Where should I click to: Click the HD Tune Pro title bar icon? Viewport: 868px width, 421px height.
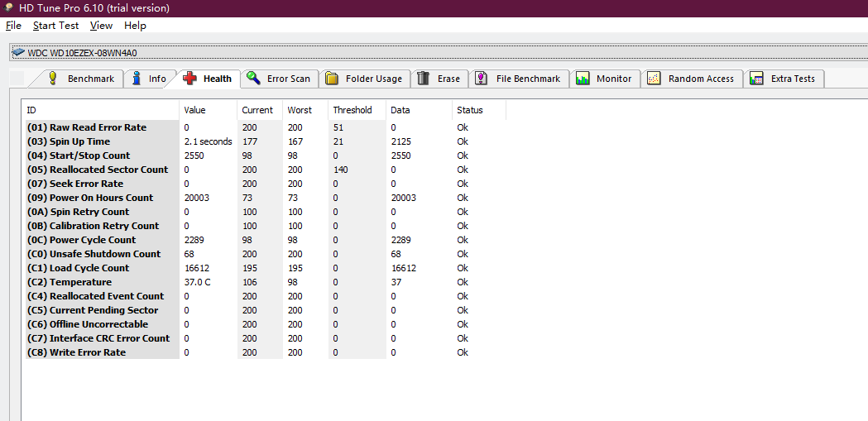click(9, 7)
